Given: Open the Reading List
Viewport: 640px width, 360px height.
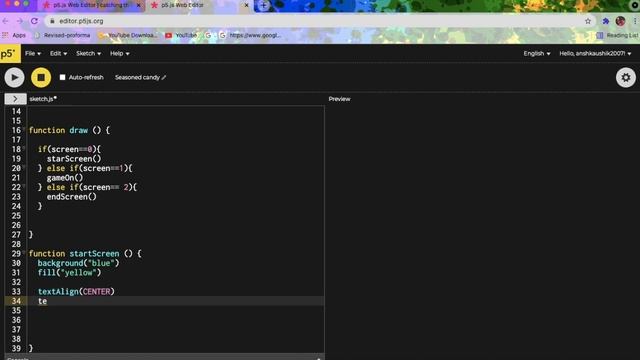Looking at the screenshot, I should pos(617,36).
